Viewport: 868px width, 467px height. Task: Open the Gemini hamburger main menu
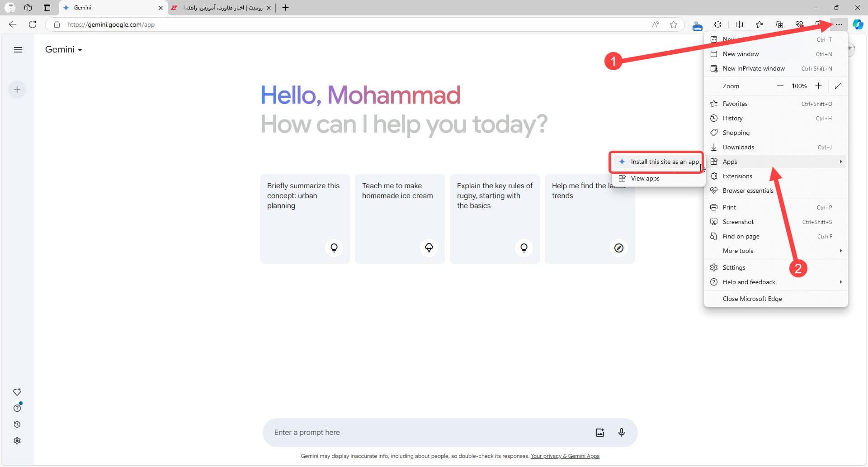click(18, 50)
